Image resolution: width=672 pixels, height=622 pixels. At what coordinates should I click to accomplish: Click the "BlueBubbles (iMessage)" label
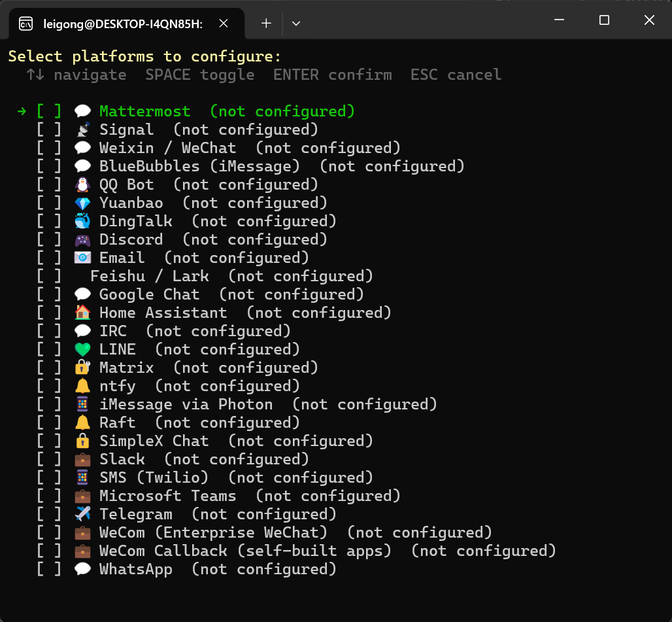tap(199, 166)
